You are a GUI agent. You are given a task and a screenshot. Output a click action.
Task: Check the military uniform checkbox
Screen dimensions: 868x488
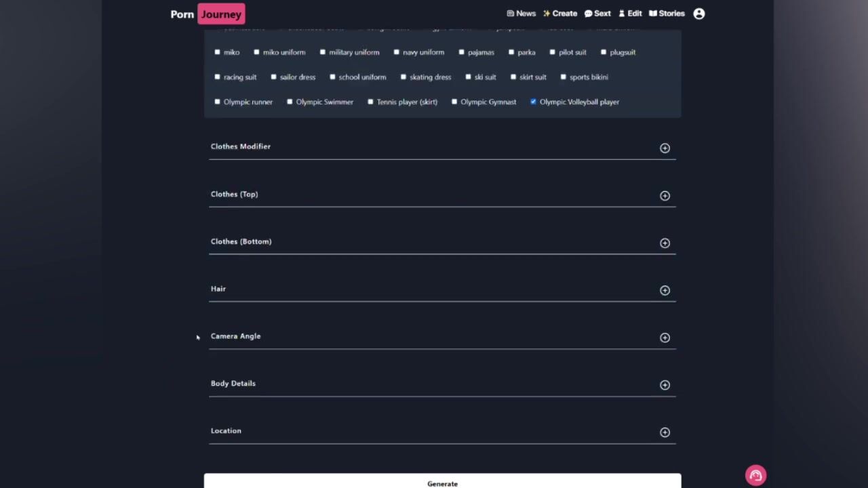coord(323,52)
